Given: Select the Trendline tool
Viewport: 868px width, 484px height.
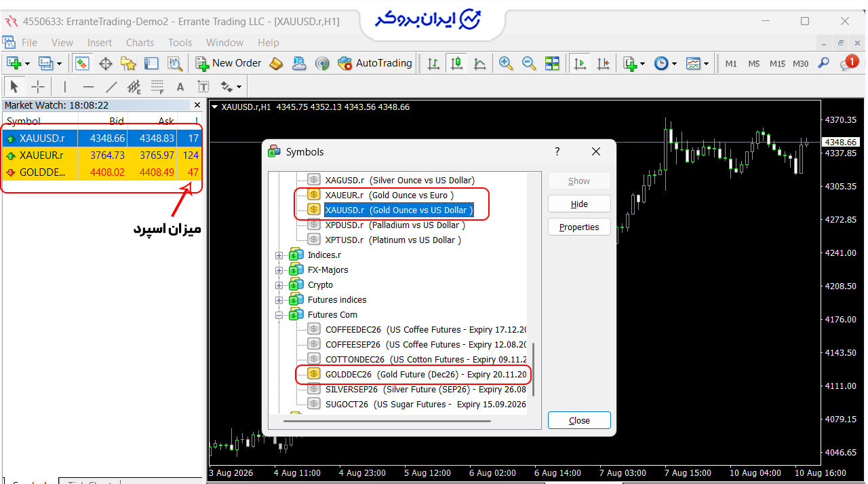Looking at the screenshot, I should click(111, 86).
